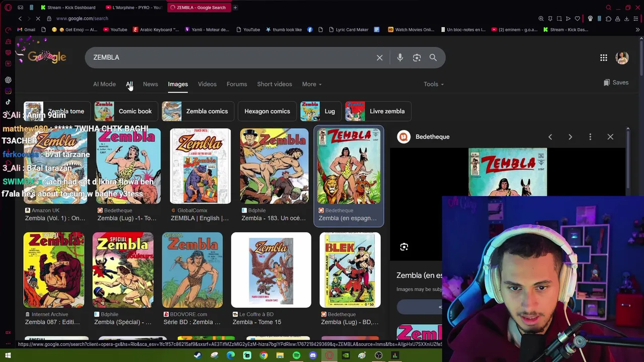
Task: Open Gmail bookmark
Action: click(26, 30)
